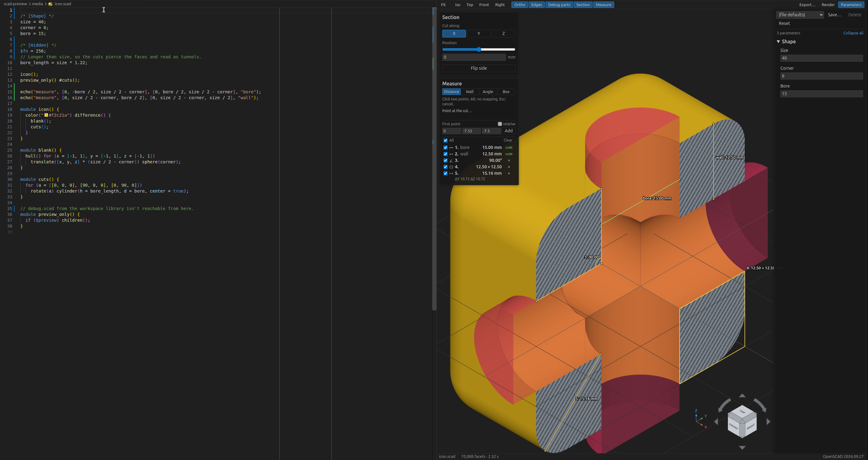Screen dimensions: 868x460
Task: Click the rectangle box icon of measurement 4
Action: [x=451, y=167]
